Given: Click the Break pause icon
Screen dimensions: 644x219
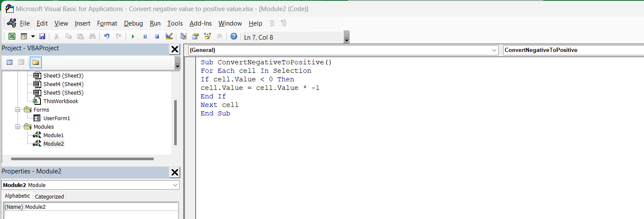Looking at the screenshot, I should 145,37.
